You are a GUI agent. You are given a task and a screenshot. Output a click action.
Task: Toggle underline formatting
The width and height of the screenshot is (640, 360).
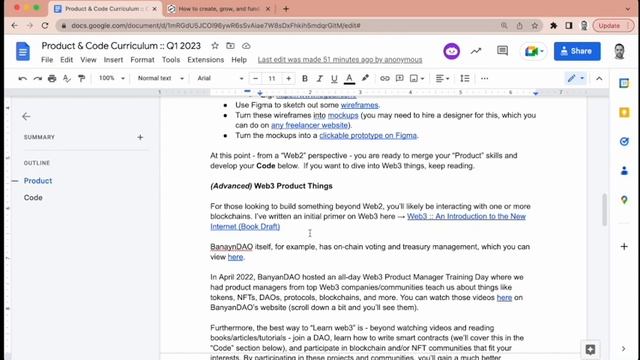pyautogui.click(x=334, y=78)
